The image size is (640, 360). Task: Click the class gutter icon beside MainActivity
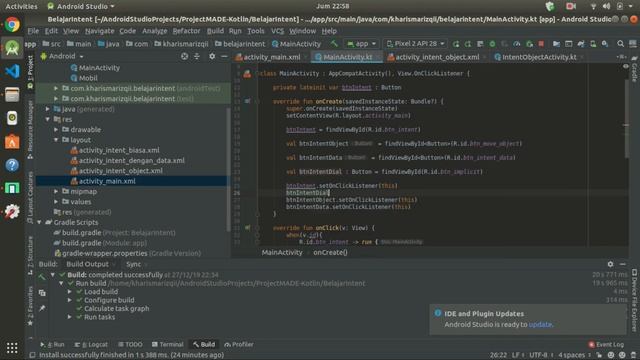point(247,73)
